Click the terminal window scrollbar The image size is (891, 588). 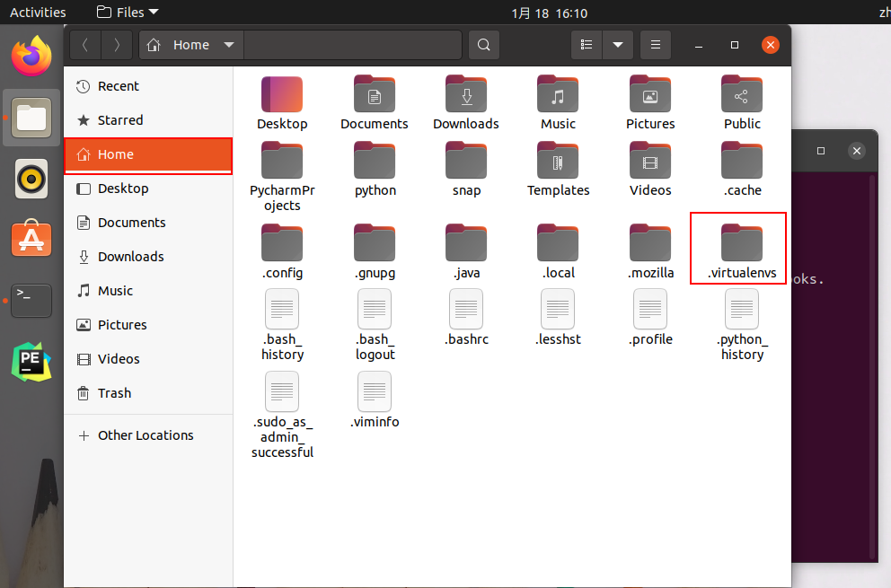873,366
